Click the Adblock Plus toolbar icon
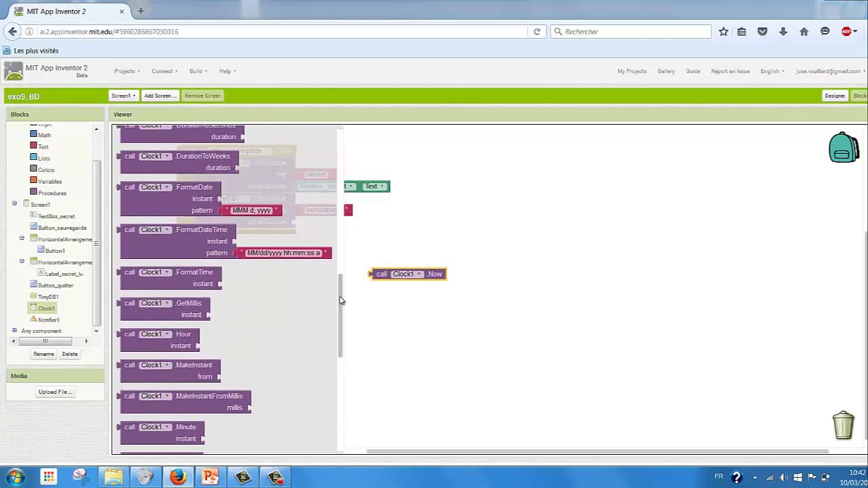868x488 pixels. pyautogui.click(x=846, y=31)
